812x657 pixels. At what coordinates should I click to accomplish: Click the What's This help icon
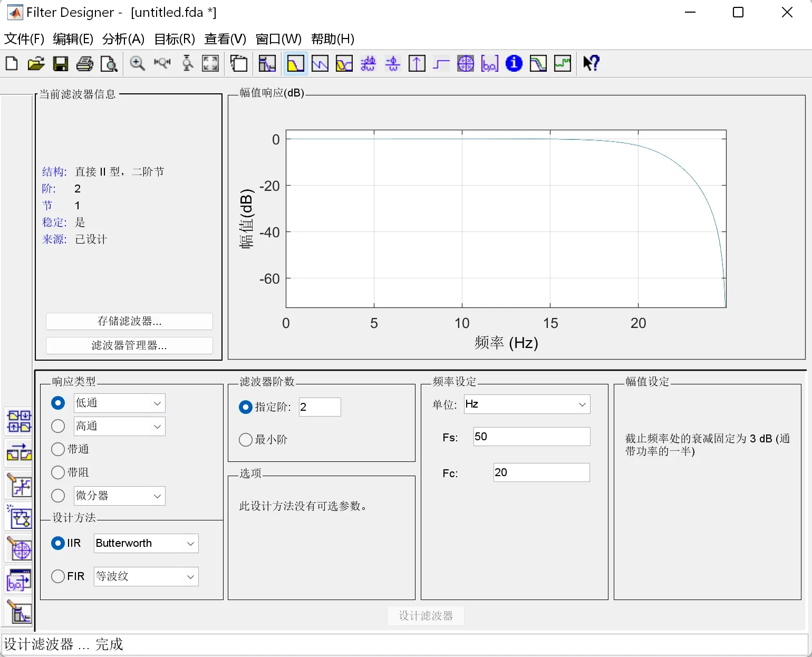(591, 64)
